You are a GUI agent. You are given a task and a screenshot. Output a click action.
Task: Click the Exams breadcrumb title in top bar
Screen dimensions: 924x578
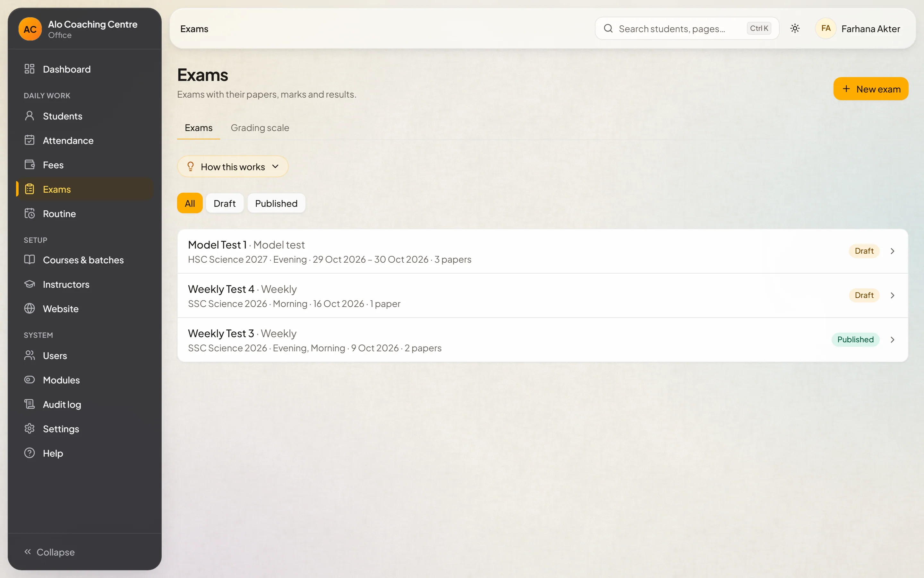coord(194,29)
